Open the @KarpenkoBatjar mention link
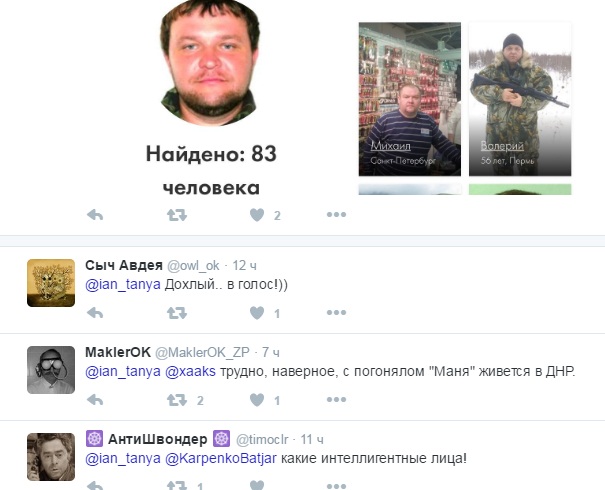The height and width of the screenshot is (490, 605). coord(221,458)
